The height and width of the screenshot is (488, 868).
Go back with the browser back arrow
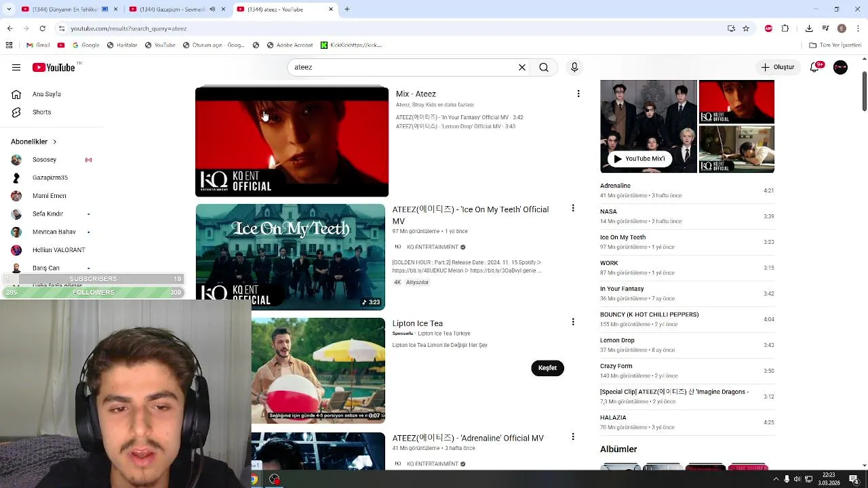pyautogui.click(x=9, y=28)
